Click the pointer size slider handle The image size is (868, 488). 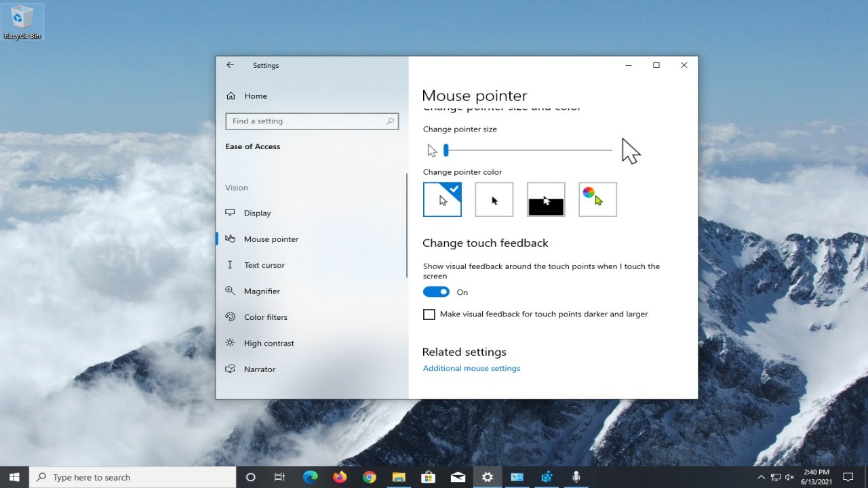[446, 150]
